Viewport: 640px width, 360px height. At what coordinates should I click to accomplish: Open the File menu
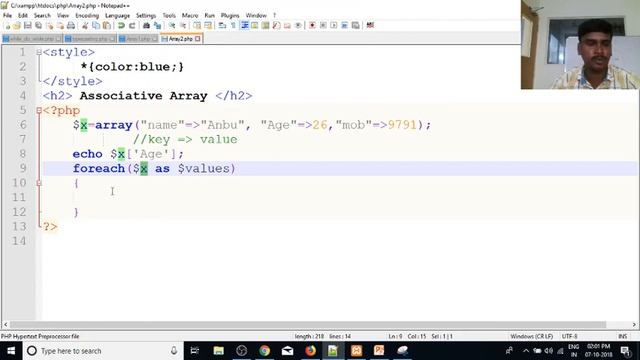[x=7, y=16]
